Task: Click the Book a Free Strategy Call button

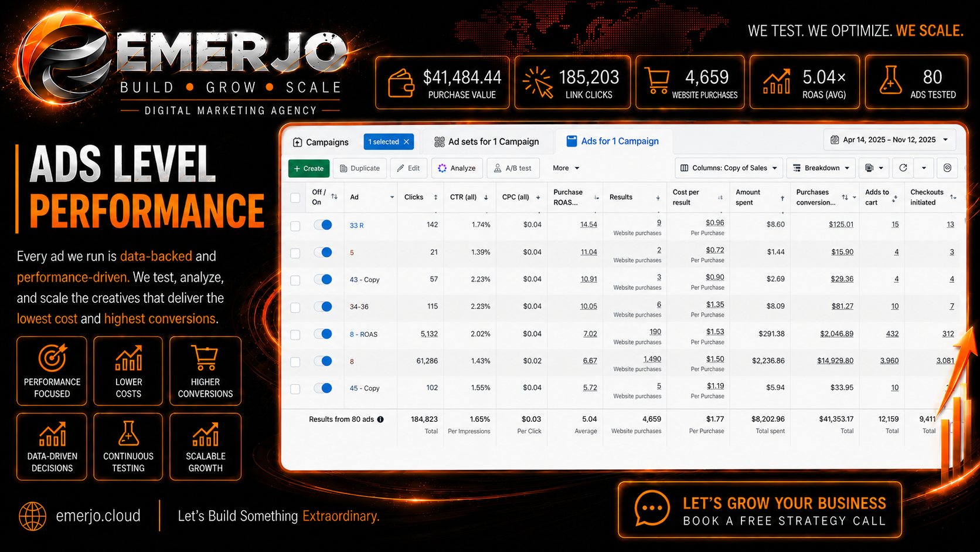Action: [760, 510]
